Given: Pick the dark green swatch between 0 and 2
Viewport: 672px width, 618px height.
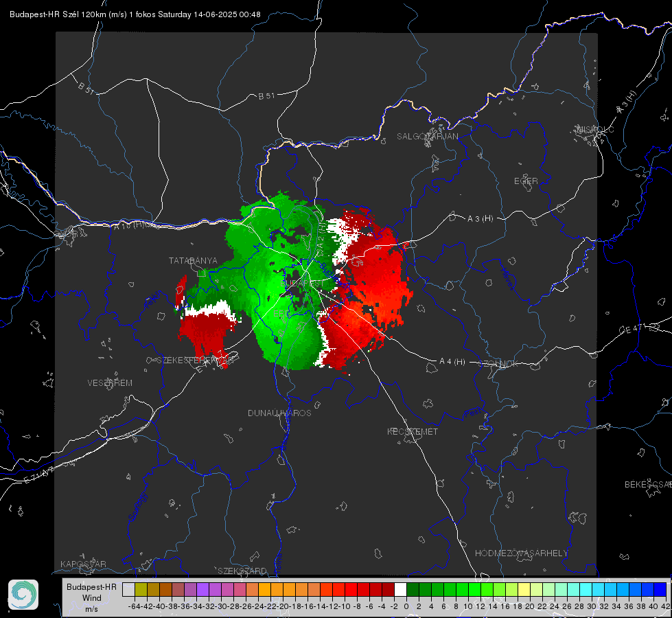Looking at the screenshot, I should pyautogui.click(x=413, y=589).
